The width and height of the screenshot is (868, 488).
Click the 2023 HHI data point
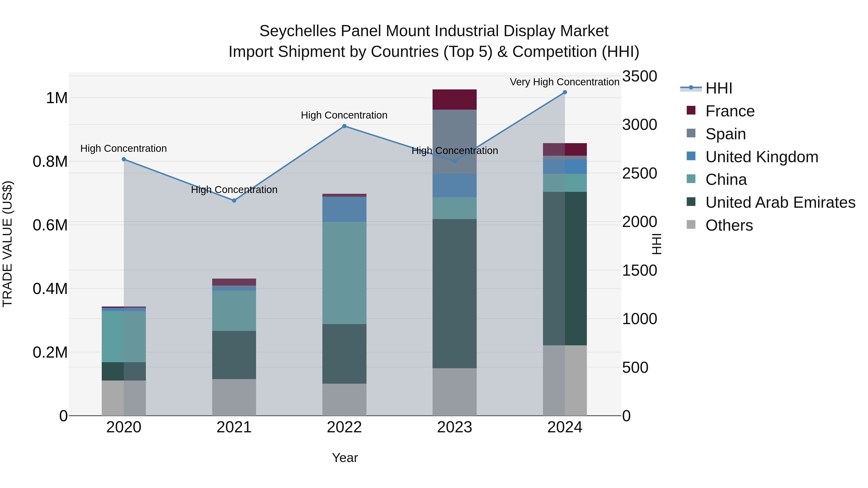point(454,161)
